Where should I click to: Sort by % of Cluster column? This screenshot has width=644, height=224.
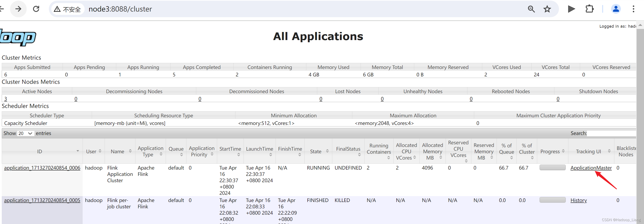[x=527, y=151]
